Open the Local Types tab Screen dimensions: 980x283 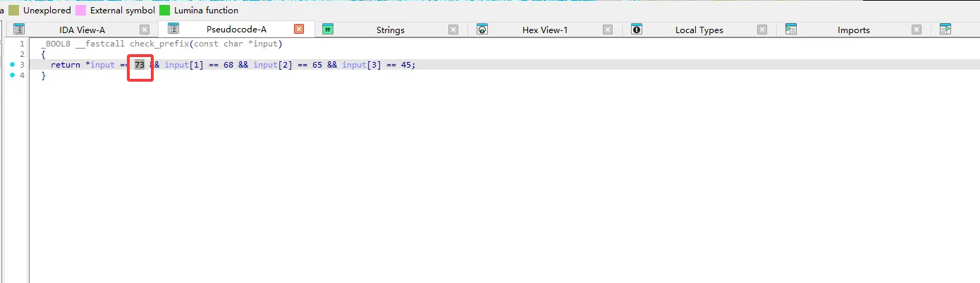click(x=699, y=30)
